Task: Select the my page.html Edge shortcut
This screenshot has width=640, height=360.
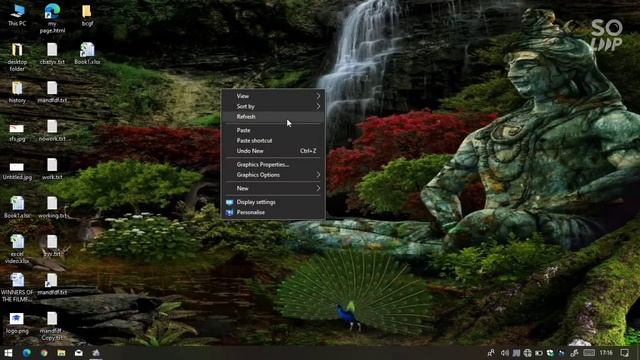Action: point(52,18)
